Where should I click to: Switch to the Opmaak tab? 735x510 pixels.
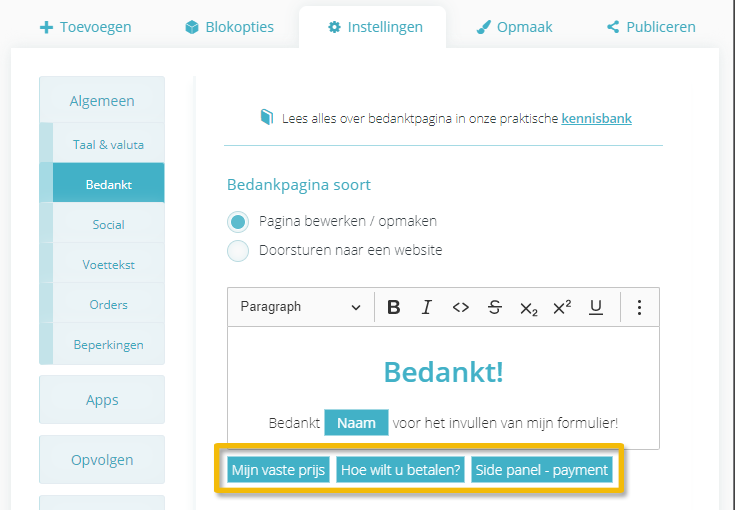click(x=515, y=27)
